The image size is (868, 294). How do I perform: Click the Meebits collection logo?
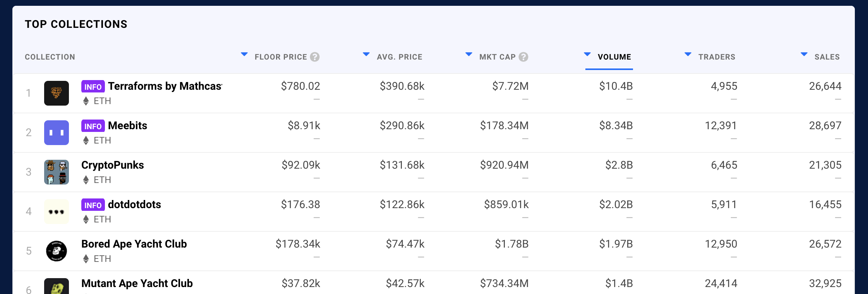(57, 133)
